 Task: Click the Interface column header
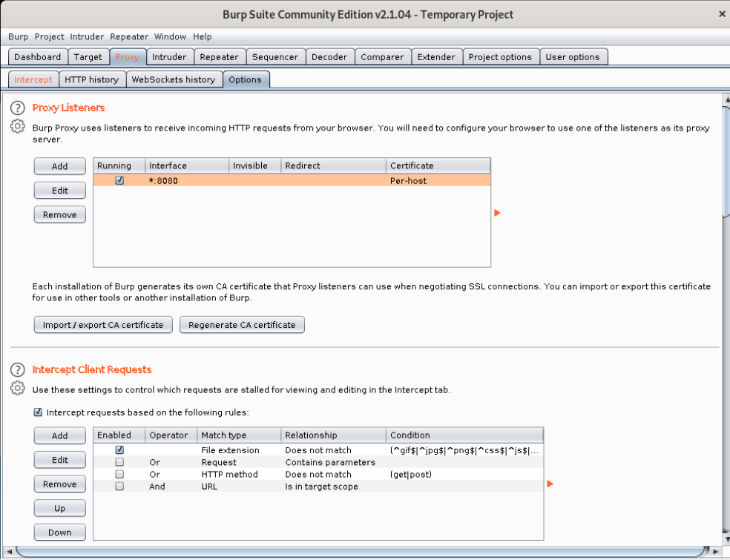[187, 165]
